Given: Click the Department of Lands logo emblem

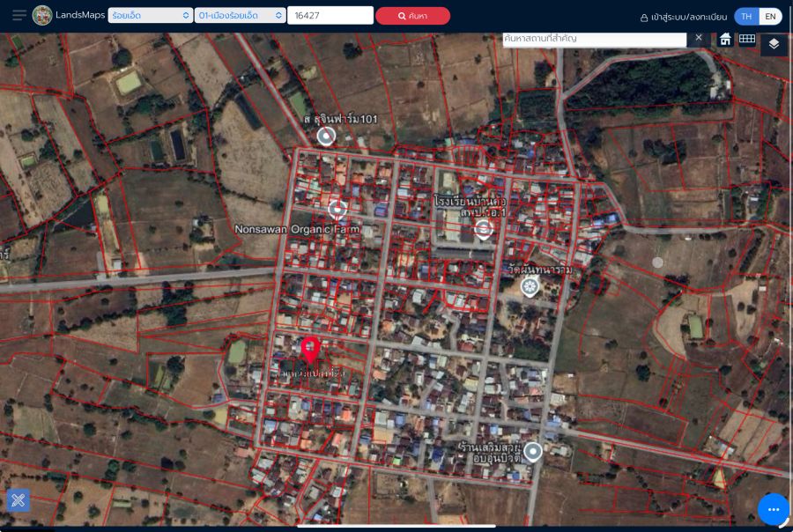Looking at the screenshot, I should [x=42, y=16].
